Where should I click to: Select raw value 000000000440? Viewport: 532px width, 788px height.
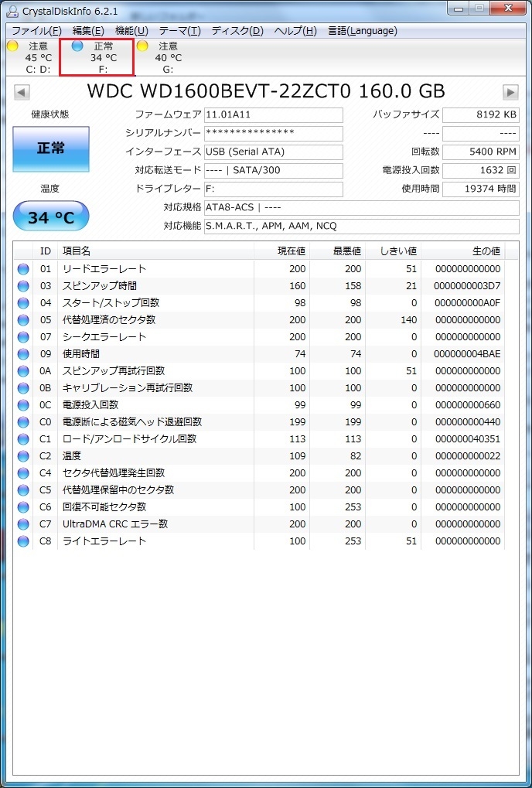point(467,422)
